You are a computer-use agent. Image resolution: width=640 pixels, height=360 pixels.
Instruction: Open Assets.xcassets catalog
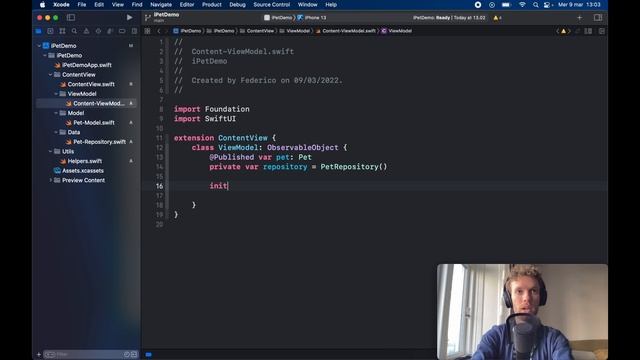83,171
